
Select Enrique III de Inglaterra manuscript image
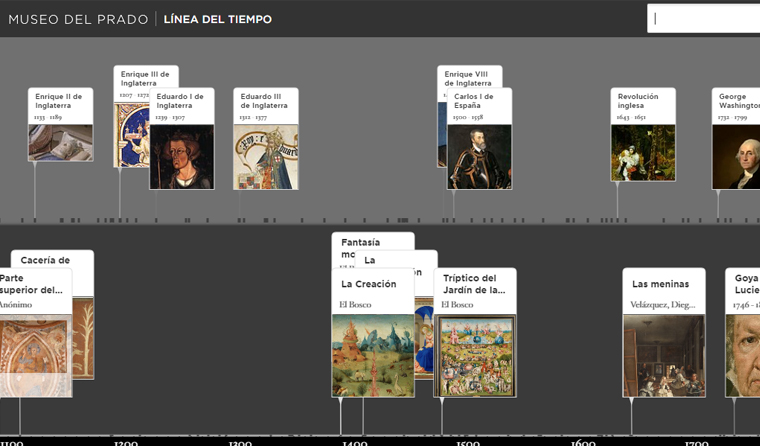pyautogui.click(x=131, y=135)
